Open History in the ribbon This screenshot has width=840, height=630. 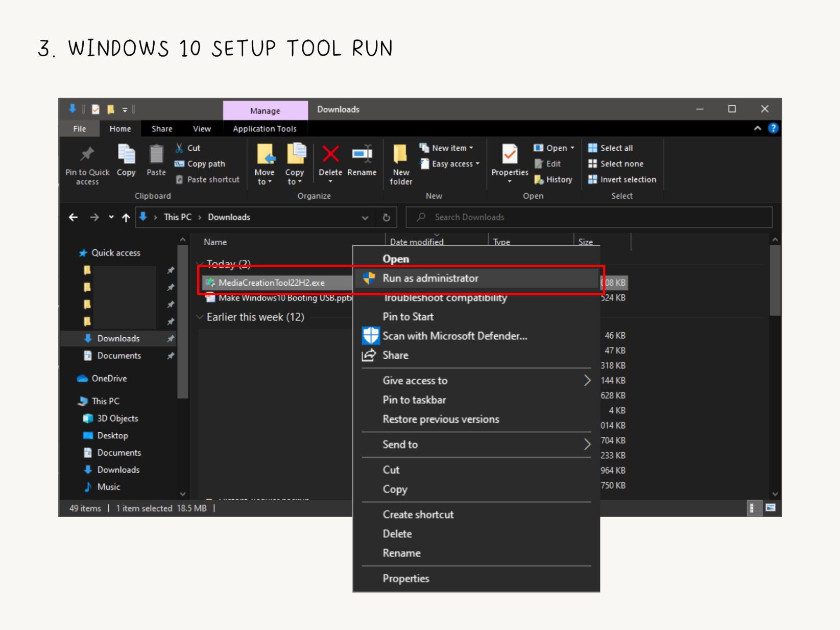coord(554,179)
